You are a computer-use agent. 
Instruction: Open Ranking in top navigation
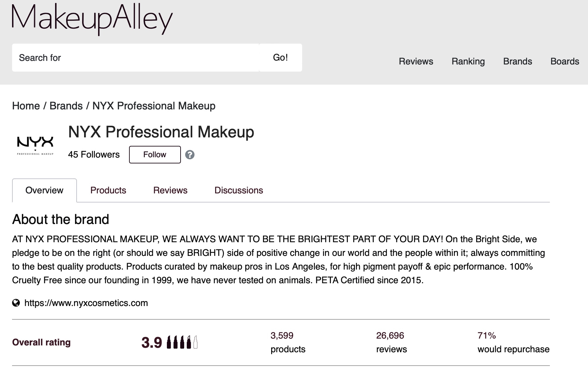[x=468, y=62]
